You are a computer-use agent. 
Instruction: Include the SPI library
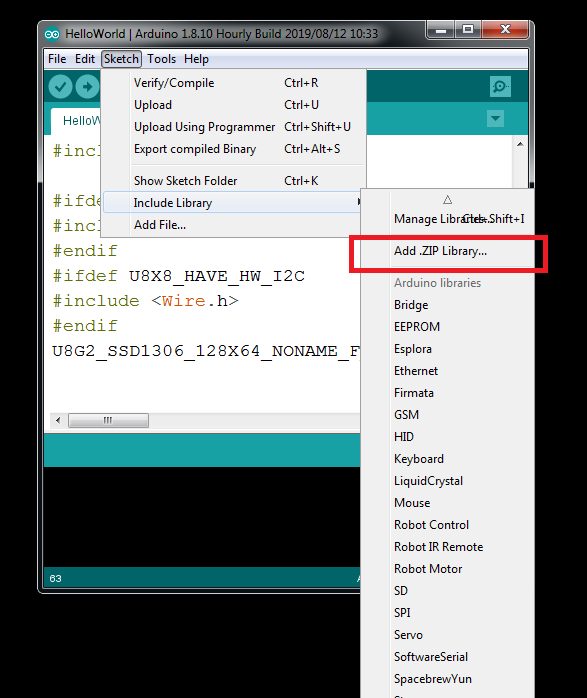tap(448, 613)
